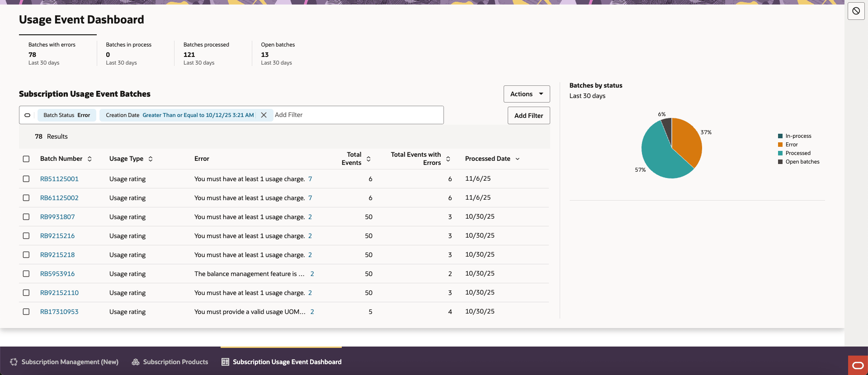Click the Open batches legend entry
This screenshot has width=868, height=375.
click(x=799, y=162)
